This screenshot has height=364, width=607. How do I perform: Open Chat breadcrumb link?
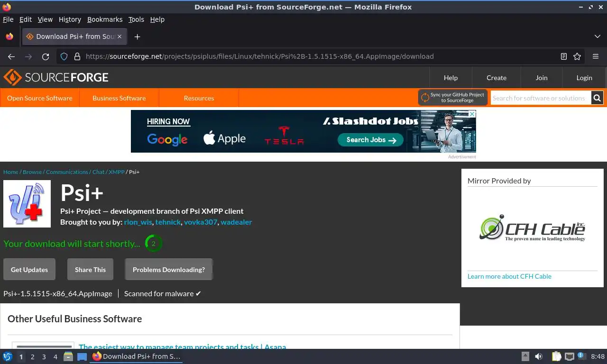point(98,172)
